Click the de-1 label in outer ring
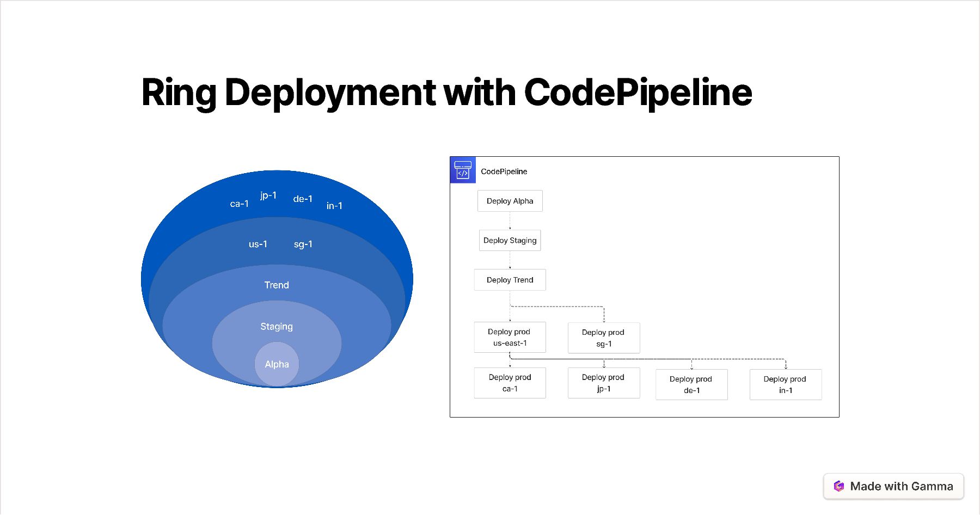This screenshot has height=515, width=980. (303, 199)
